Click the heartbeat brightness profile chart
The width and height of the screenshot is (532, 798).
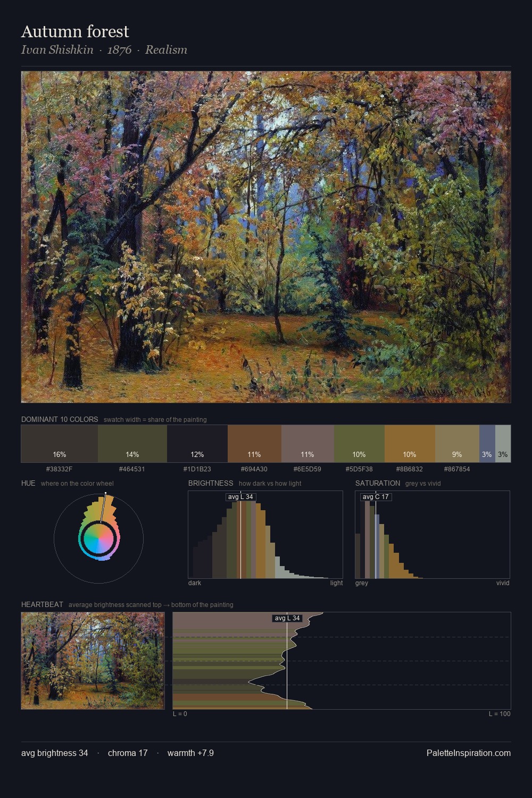click(x=342, y=661)
